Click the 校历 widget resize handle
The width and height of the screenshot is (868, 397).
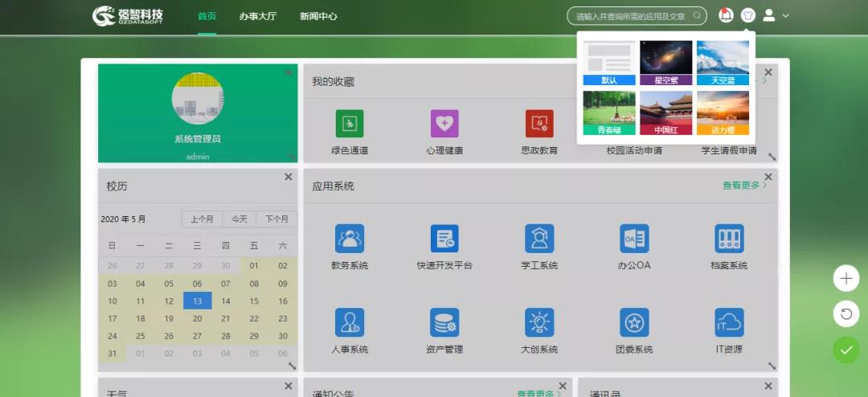(293, 366)
